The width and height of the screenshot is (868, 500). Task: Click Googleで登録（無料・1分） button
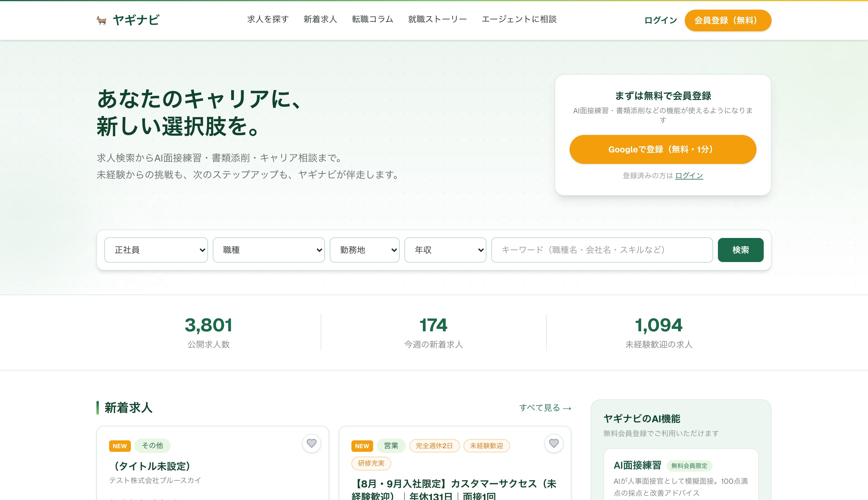[x=663, y=149]
